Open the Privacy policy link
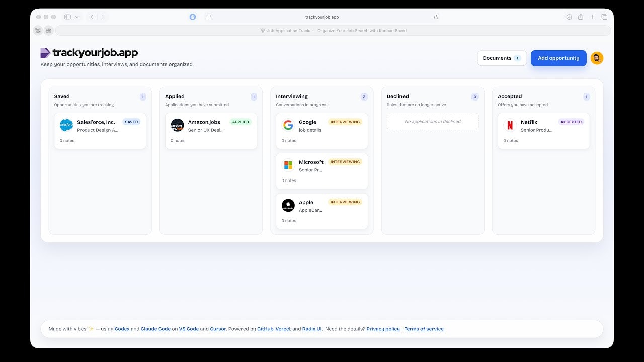644x362 pixels. point(383,329)
